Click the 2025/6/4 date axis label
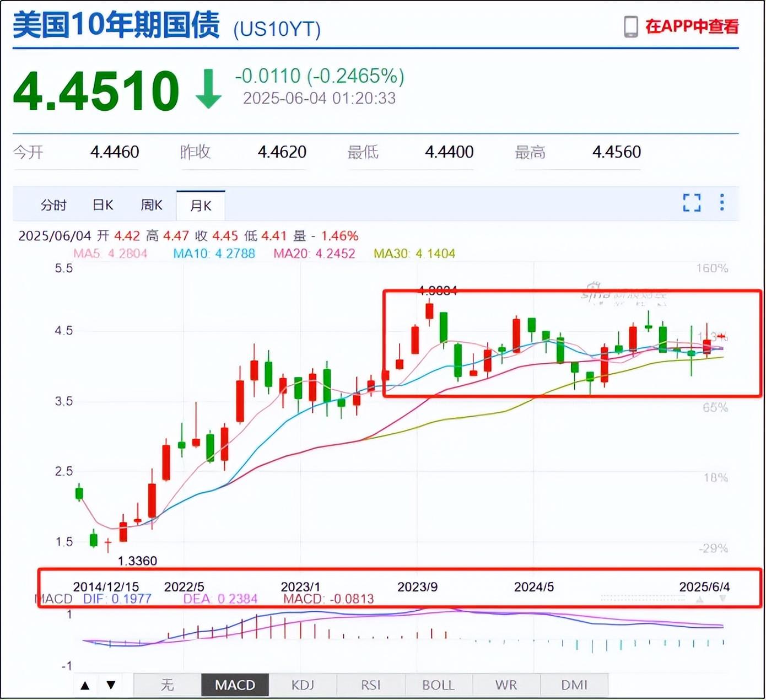 point(705,587)
